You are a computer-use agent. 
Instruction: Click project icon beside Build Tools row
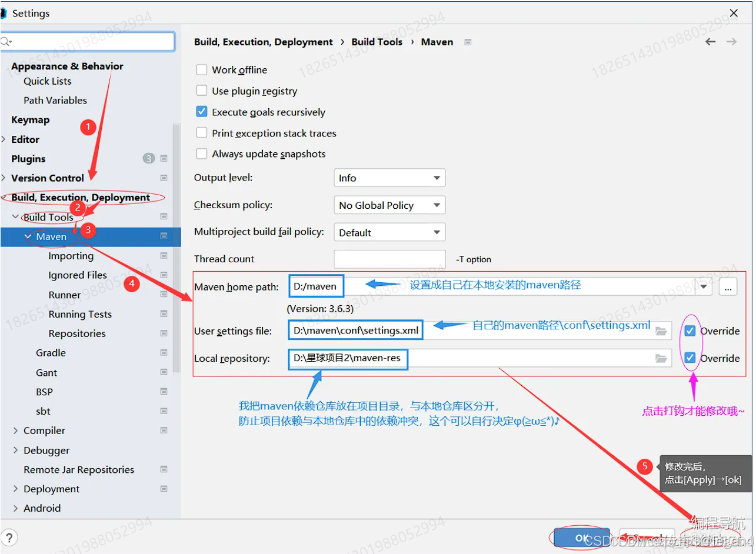click(x=164, y=216)
